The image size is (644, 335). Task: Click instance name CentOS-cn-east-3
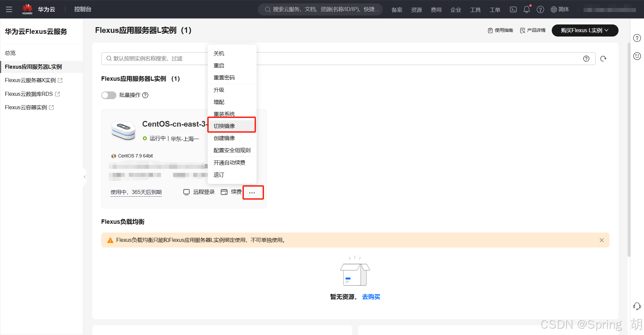click(174, 124)
